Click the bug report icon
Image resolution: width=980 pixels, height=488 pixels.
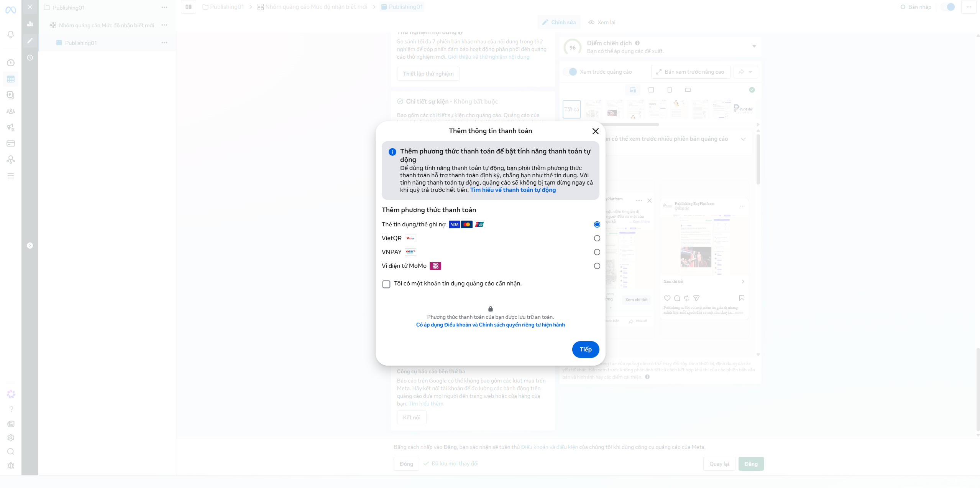tap(11, 465)
